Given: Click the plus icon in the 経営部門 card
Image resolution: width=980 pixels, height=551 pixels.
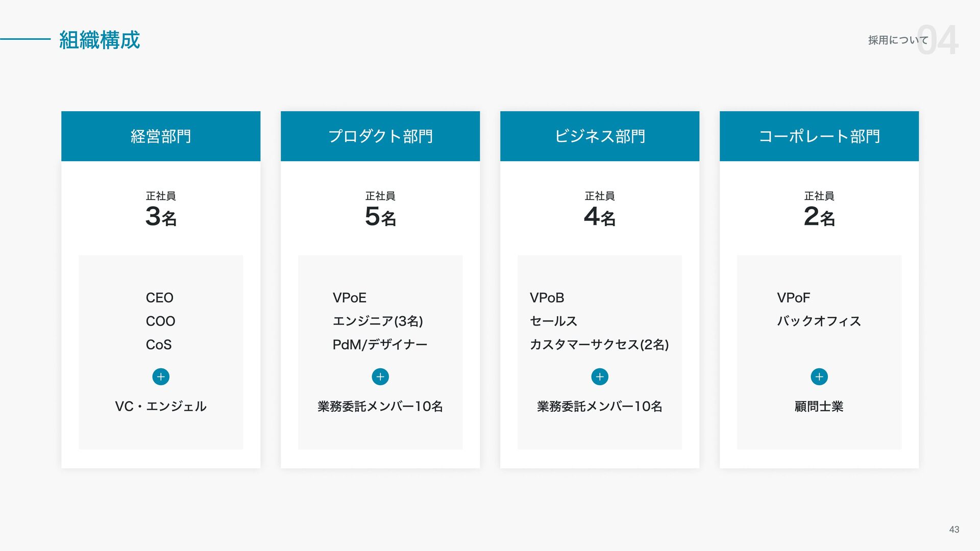Looking at the screenshot, I should [161, 377].
